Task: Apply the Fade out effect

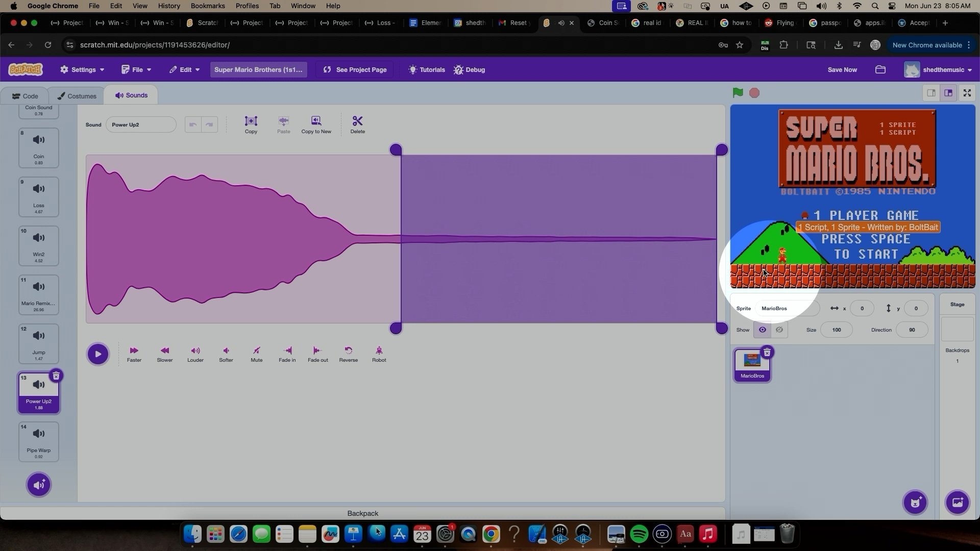Action: [x=318, y=354]
